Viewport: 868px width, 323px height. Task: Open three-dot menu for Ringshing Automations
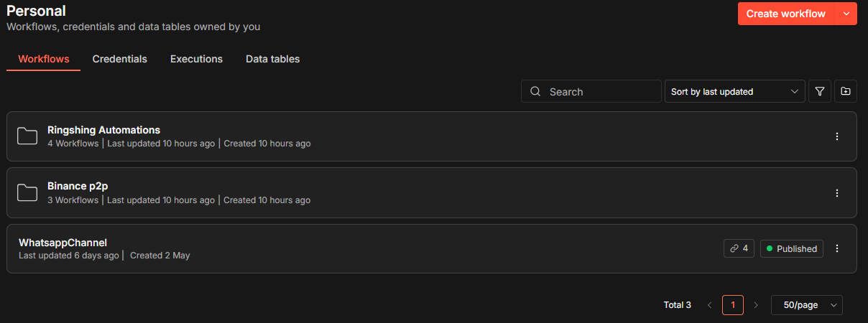pyautogui.click(x=836, y=136)
